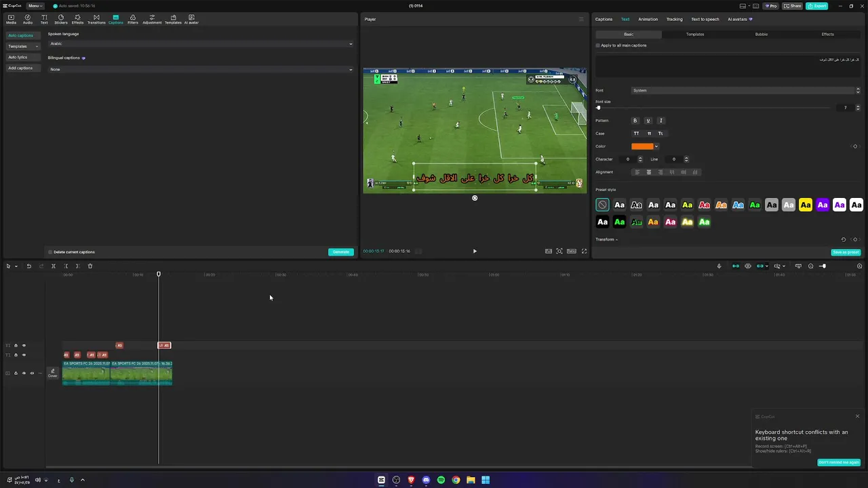Image resolution: width=868 pixels, height=488 pixels.
Task: Mute the main video track audio
Action: click(x=32, y=373)
